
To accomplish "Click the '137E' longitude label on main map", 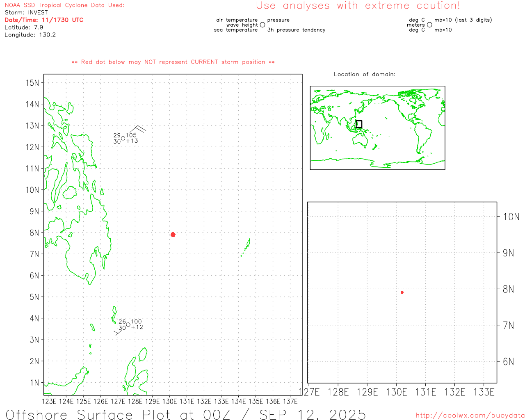I will pos(290,401).
